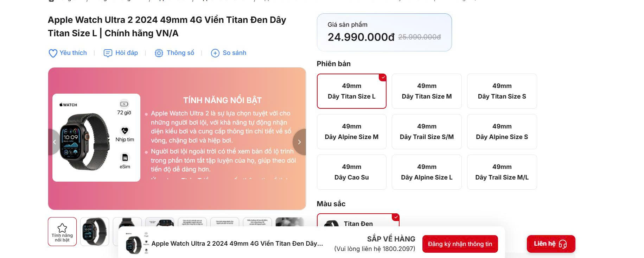Pick 49mm Dây Cao Su version
The height and width of the screenshot is (258, 644).
(x=351, y=172)
